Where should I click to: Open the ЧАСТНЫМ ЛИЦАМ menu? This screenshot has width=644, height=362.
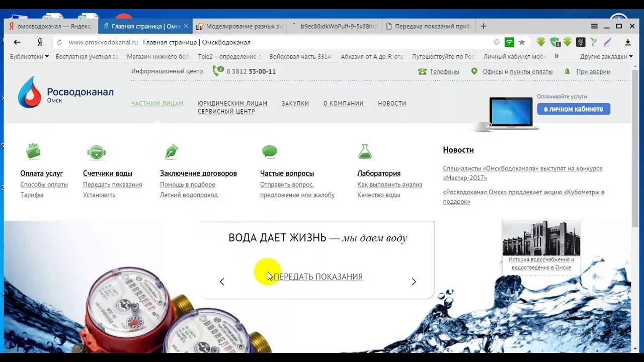tap(157, 104)
